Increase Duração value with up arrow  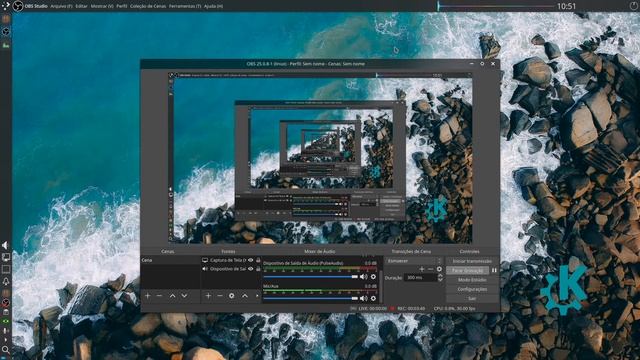pyautogui.click(x=440, y=276)
